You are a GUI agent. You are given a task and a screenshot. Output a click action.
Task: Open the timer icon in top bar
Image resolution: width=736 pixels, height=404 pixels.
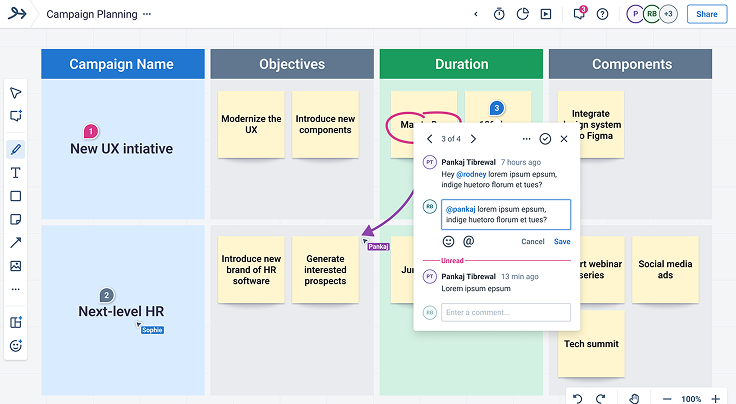(499, 14)
